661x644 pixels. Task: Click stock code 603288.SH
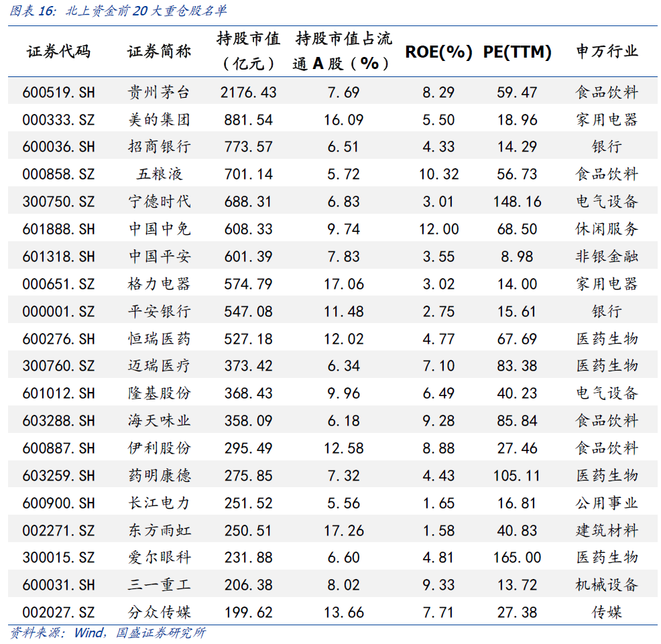pyautogui.click(x=58, y=421)
